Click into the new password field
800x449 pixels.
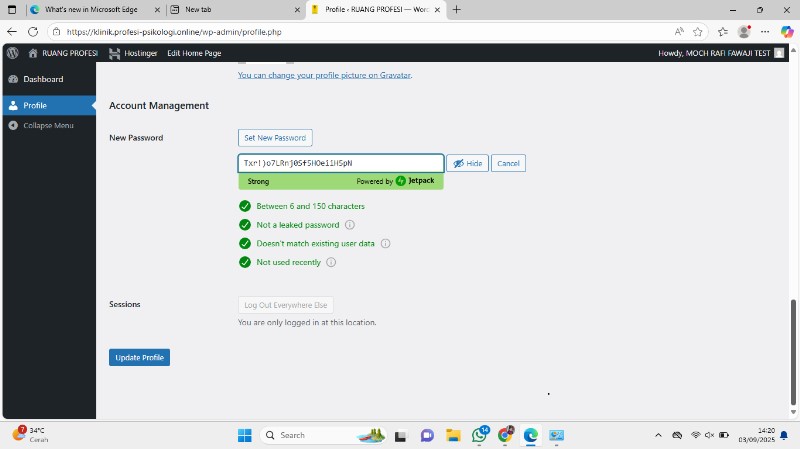point(340,163)
